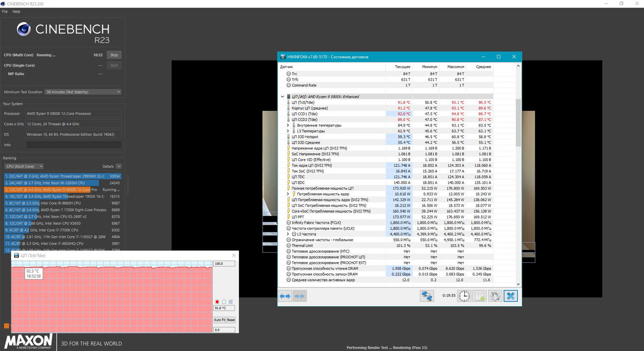The width and height of the screenshot is (644, 351).
Task: Click the HWiNFO sensor list vertical scrollbar
Action: 518,123
